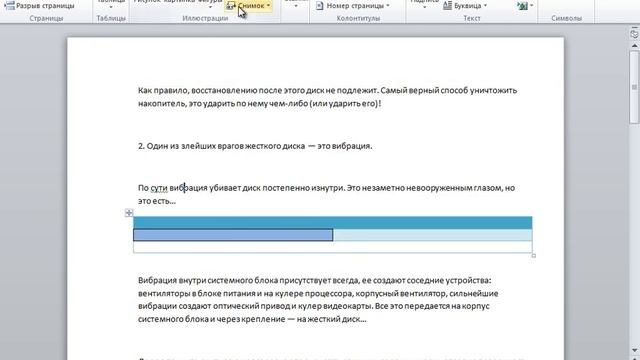Click the text "вентиляторы в блоке питания"
Viewport: 640px width, 360px height.
(x=197, y=293)
